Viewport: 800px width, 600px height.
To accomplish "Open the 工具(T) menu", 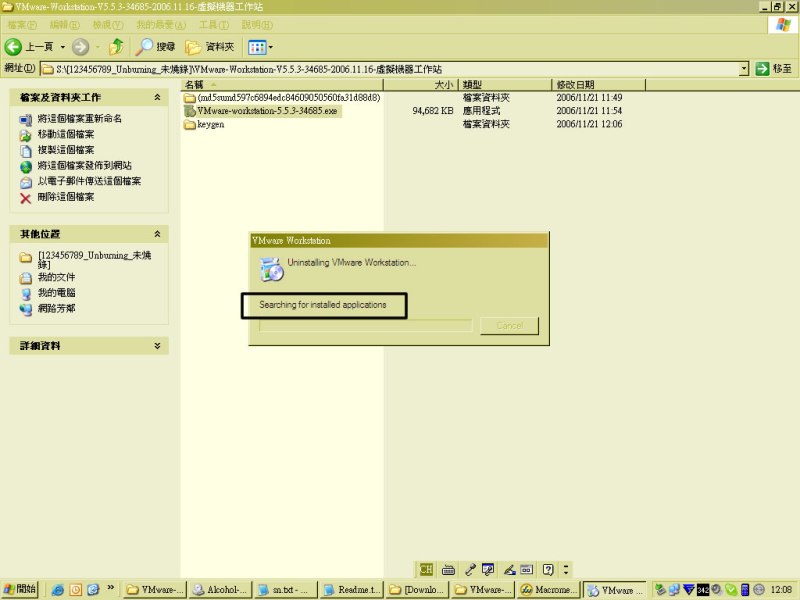I will 214,24.
